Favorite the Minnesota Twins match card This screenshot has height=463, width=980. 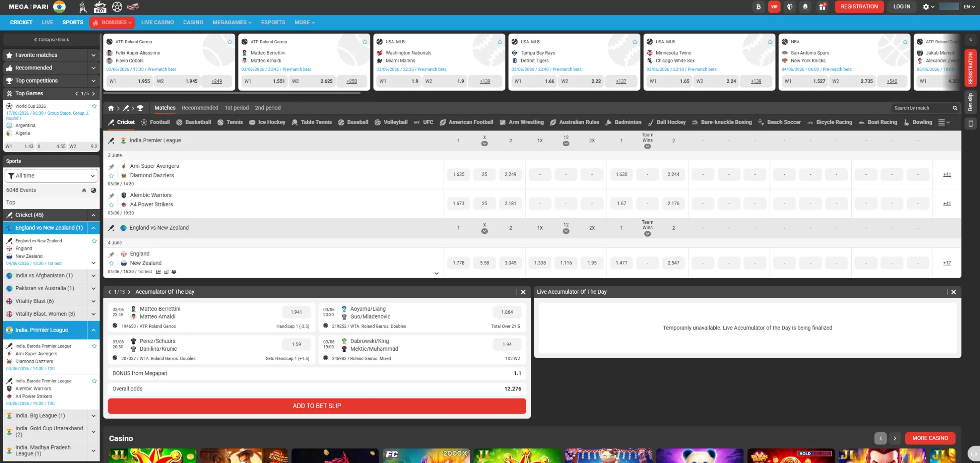(x=770, y=42)
